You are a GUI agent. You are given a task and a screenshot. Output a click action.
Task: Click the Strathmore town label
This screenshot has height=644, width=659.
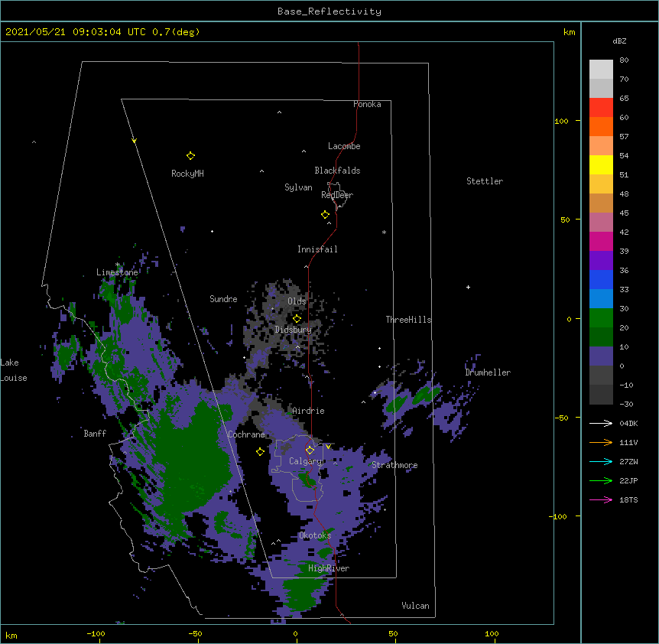pyautogui.click(x=394, y=465)
